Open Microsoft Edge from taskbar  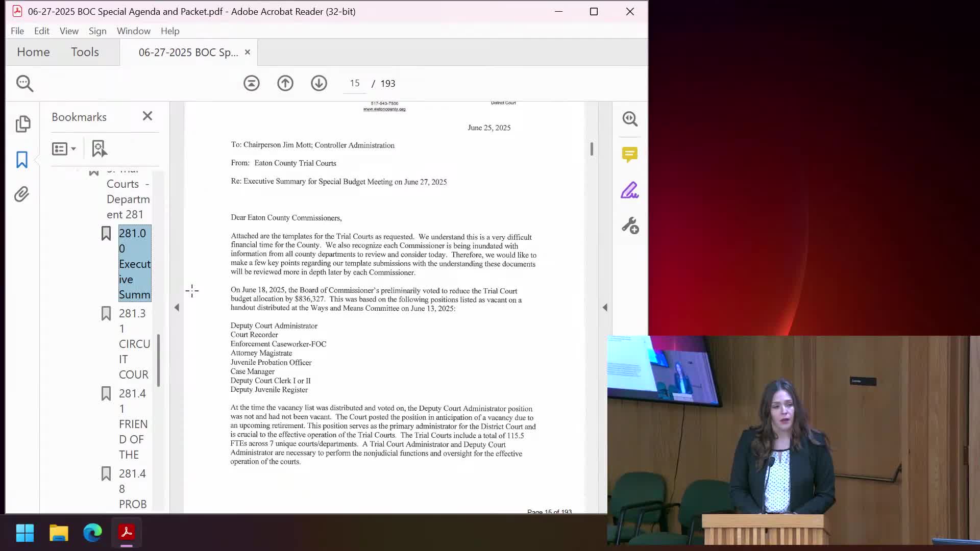click(92, 533)
